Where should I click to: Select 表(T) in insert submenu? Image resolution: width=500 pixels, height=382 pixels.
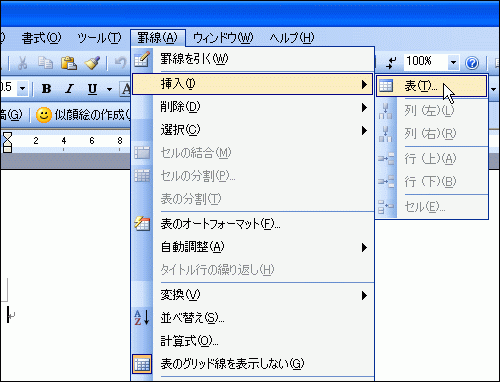[432, 86]
